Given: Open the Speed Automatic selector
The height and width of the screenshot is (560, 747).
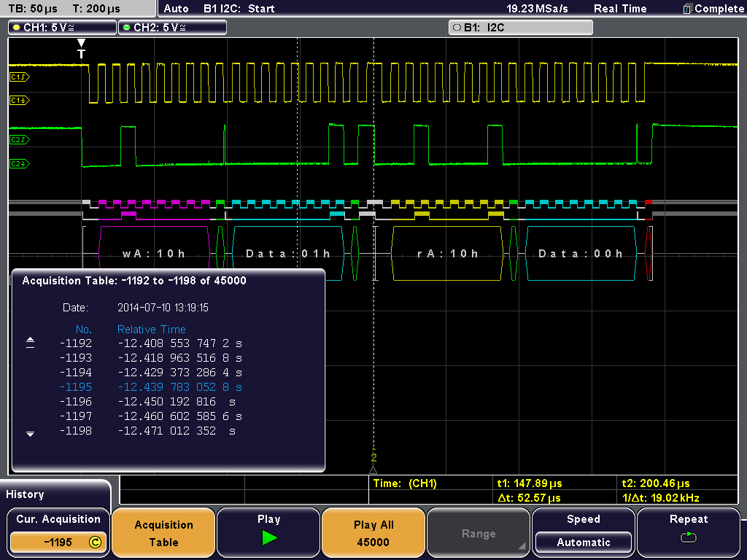Looking at the screenshot, I should pos(583,542).
